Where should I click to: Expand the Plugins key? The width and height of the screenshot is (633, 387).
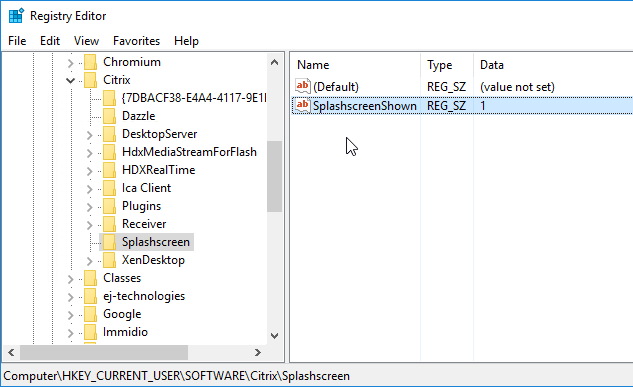pos(90,207)
